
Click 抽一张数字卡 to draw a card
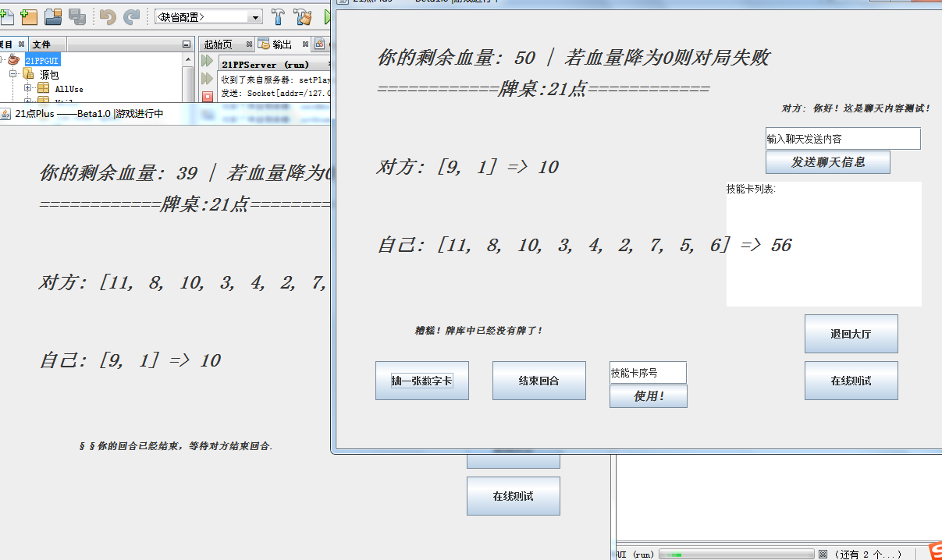point(422,381)
